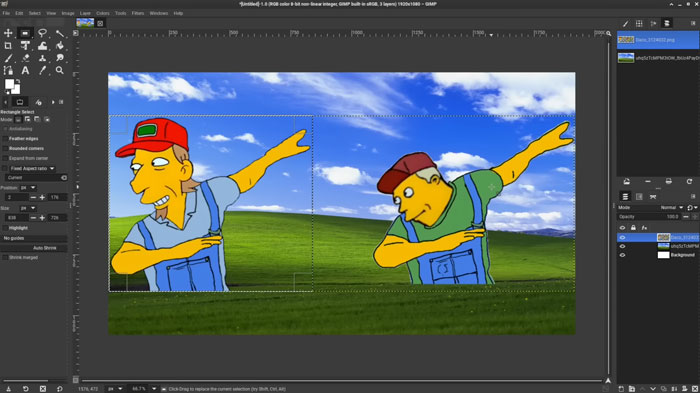
Task: Enable Expand from center checkbox
Action: (5, 159)
